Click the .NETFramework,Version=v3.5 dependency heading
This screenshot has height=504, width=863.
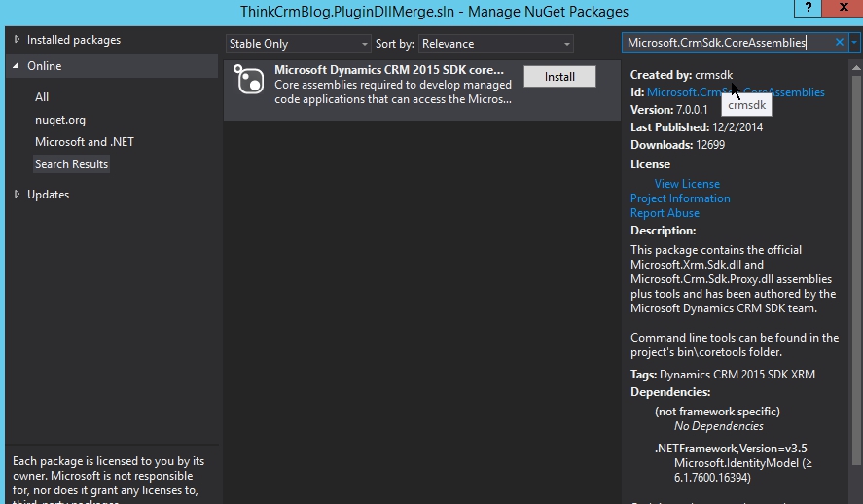tap(731, 449)
